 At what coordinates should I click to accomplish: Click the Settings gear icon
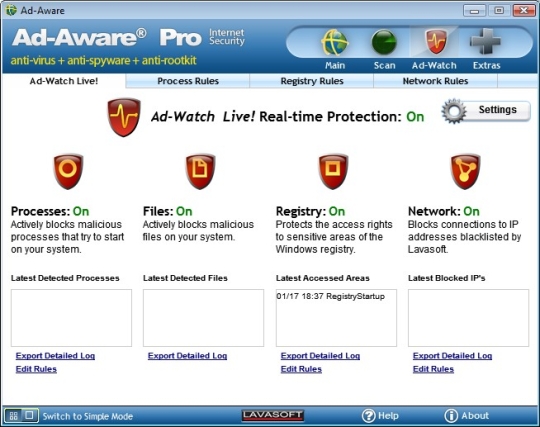pyautogui.click(x=454, y=111)
